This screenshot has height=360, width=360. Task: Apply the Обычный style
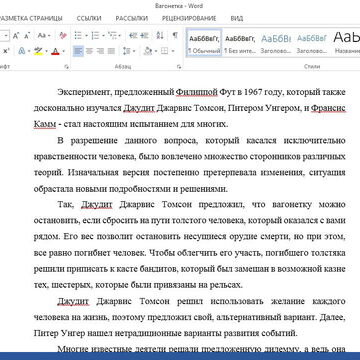click(x=204, y=43)
